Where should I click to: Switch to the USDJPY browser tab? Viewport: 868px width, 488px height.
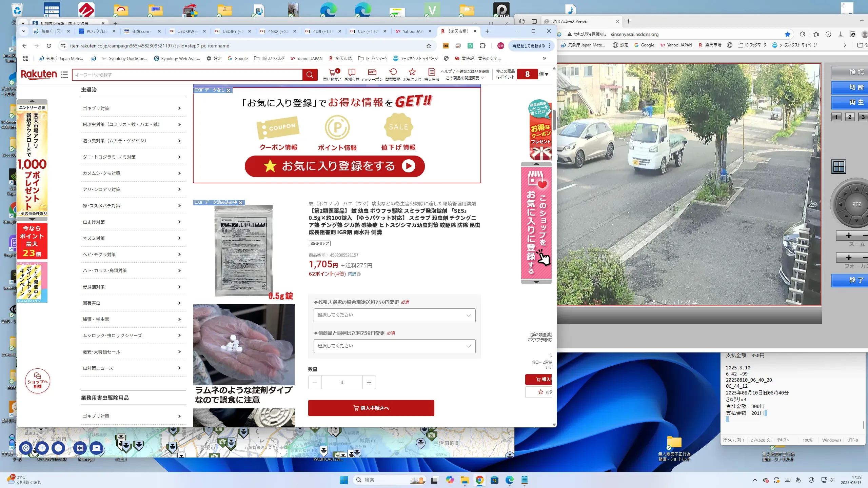click(x=232, y=31)
